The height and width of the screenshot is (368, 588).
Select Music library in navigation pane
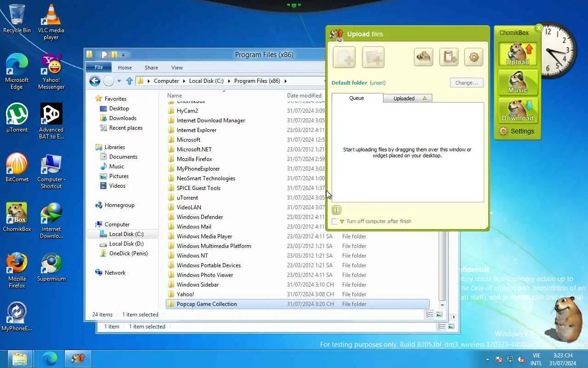coord(116,167)
